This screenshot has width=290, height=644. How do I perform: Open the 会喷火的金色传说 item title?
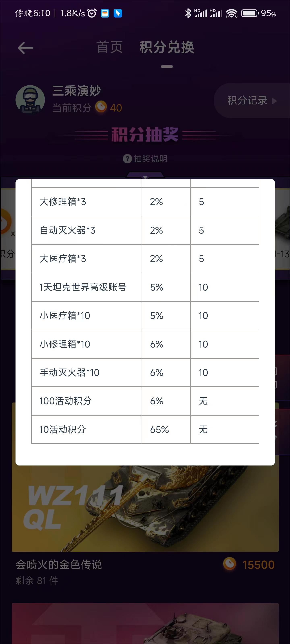coord(59,565)
